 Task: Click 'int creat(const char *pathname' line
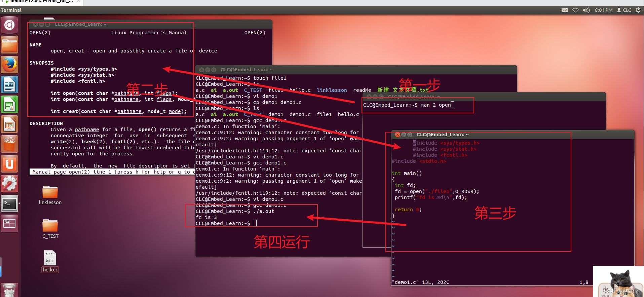pos(119,111)
